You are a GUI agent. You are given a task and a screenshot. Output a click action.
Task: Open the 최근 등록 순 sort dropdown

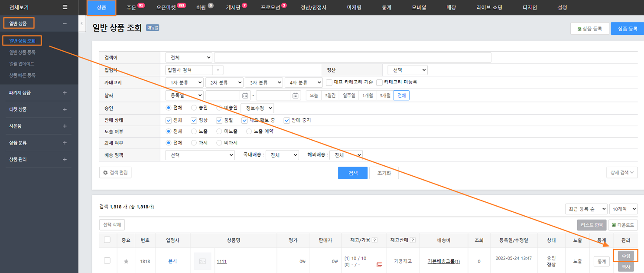586,209
